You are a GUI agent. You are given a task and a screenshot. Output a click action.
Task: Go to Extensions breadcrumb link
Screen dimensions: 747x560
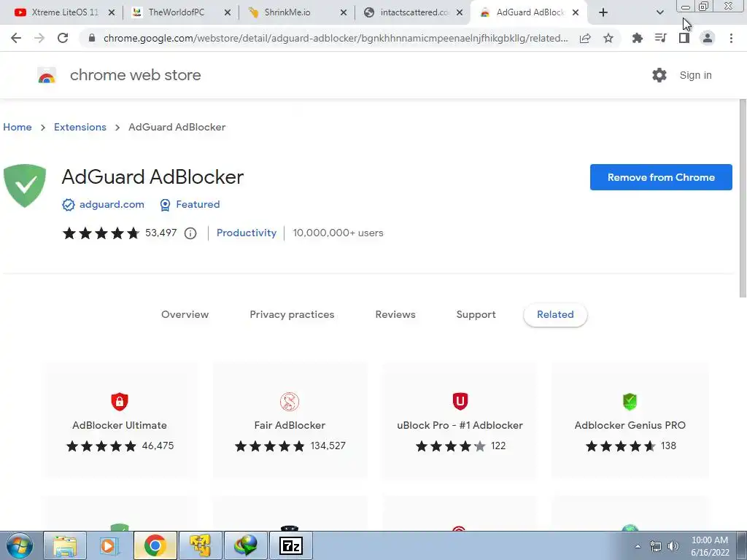click(80, 127)
